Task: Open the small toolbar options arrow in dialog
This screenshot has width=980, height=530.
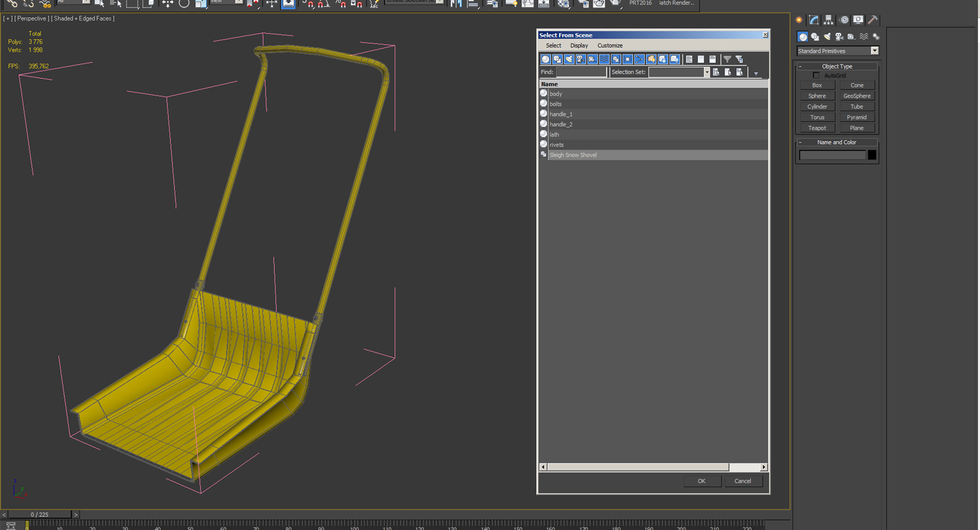Action: [756, 74]
